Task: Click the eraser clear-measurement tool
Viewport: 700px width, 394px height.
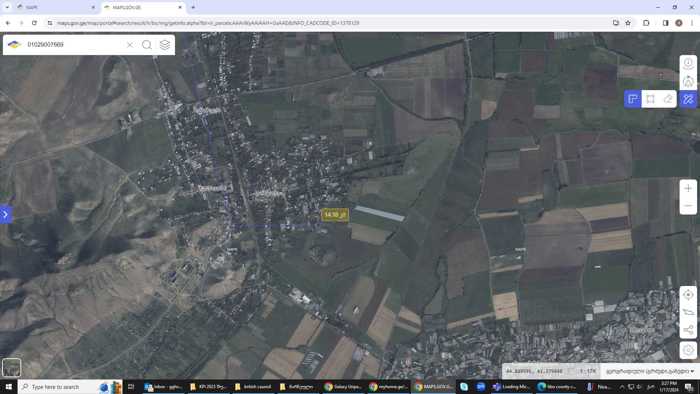Action: tap(668, 99)
